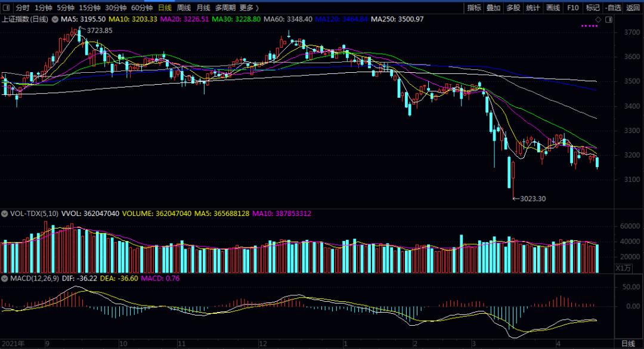This screenshot has width=644, height=349.
Task: Click the MACD(12,26,9) indicator name
Action: [x=35, y=278]
